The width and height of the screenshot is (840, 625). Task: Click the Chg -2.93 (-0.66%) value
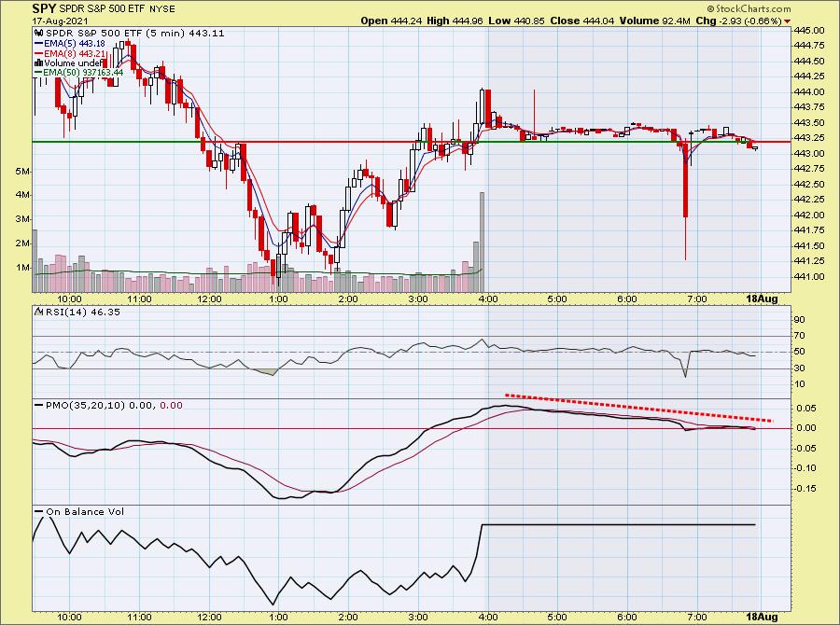[x=739, y=21]
